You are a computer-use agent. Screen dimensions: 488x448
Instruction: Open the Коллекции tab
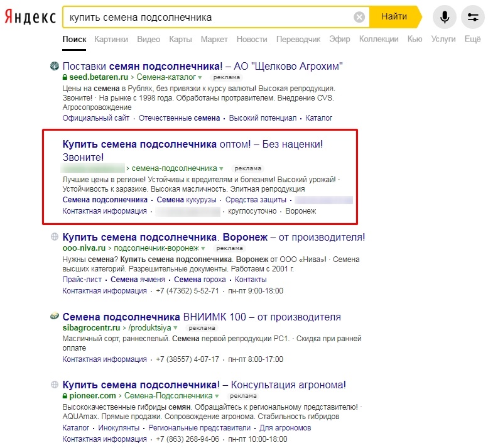379,39
